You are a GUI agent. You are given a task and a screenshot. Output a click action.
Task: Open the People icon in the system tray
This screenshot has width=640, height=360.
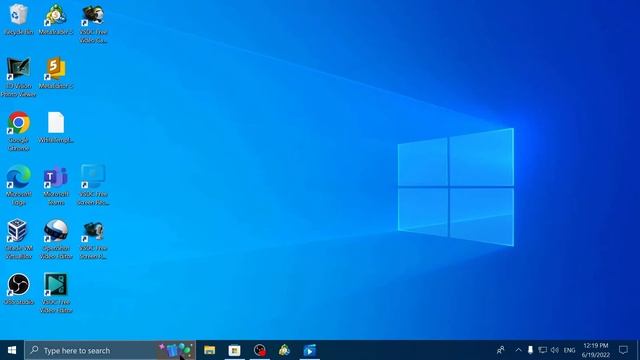(500, 350)
